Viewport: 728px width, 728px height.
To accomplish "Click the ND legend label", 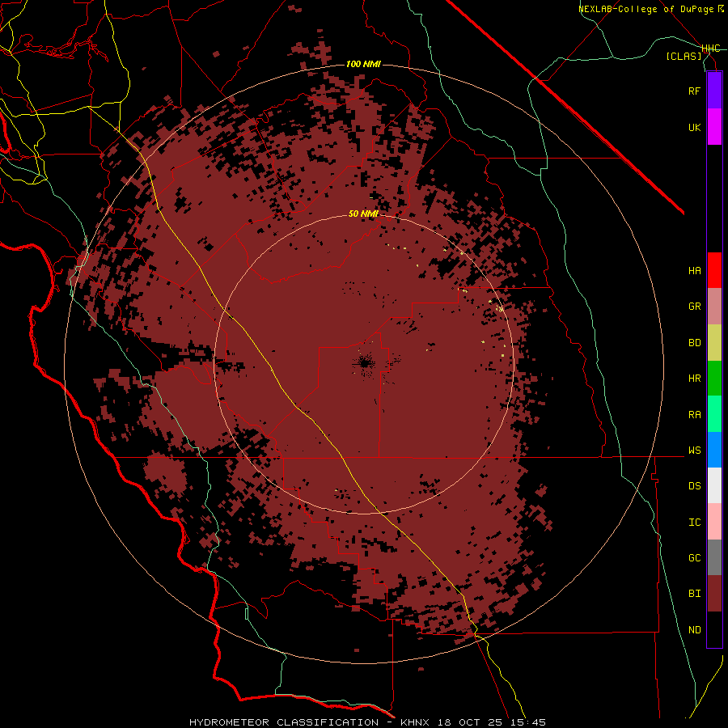I will click(695, 630).
